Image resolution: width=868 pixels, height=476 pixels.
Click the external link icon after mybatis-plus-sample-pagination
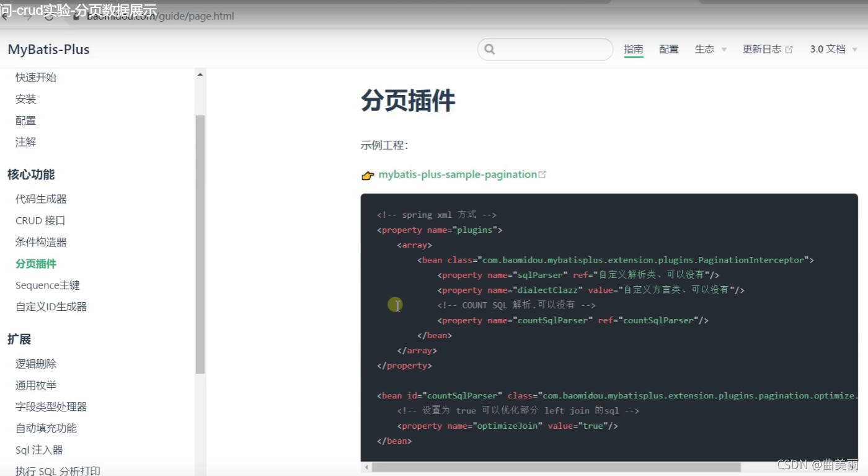[x=542, y=174]
